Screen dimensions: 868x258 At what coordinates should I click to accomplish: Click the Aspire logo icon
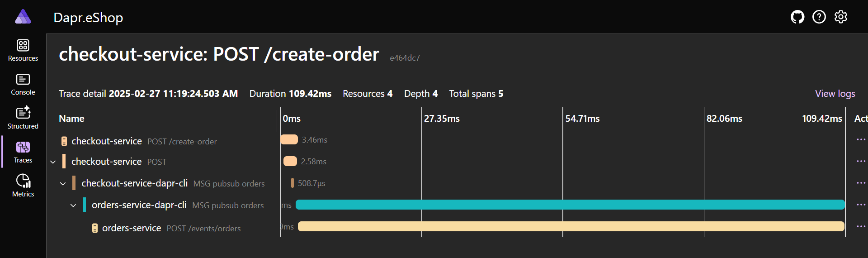23,17
